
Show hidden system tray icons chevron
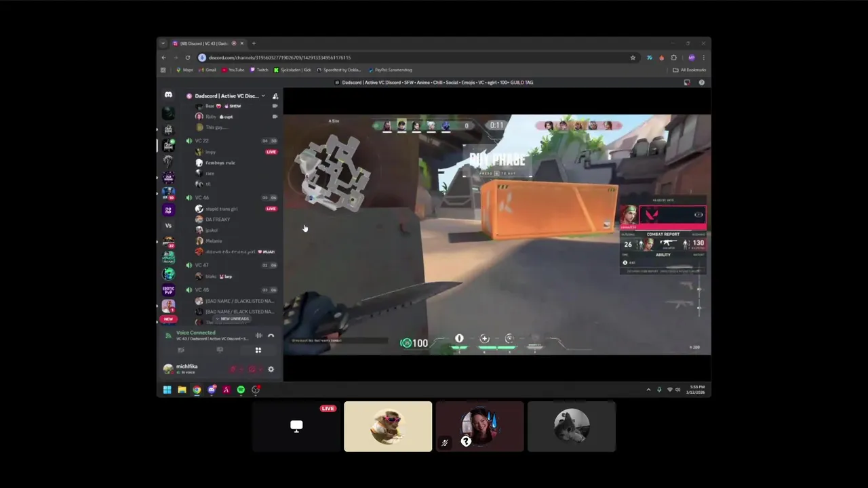pos(648,390)
